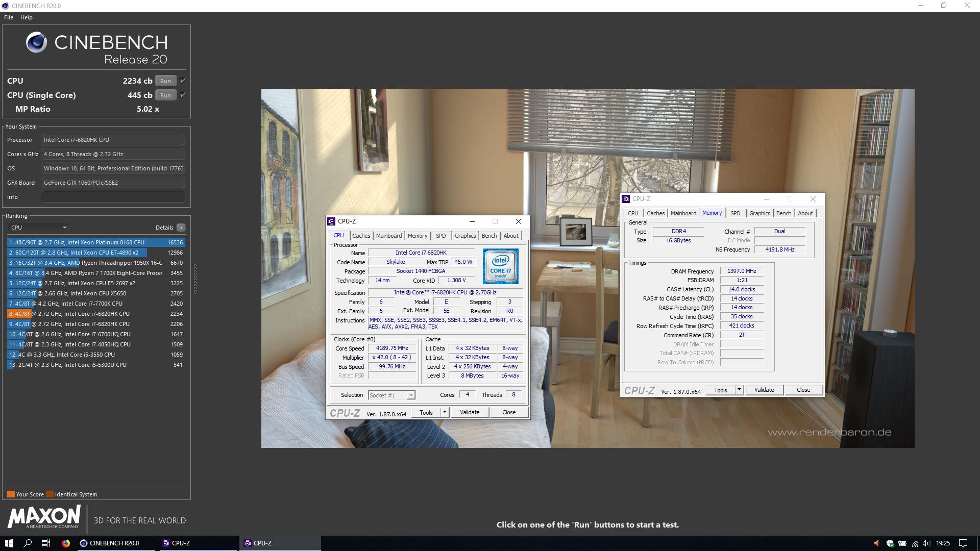Launch Firefox from the taskbar
This screenshot has width=980, height=551.
click(x=66, y=543)
